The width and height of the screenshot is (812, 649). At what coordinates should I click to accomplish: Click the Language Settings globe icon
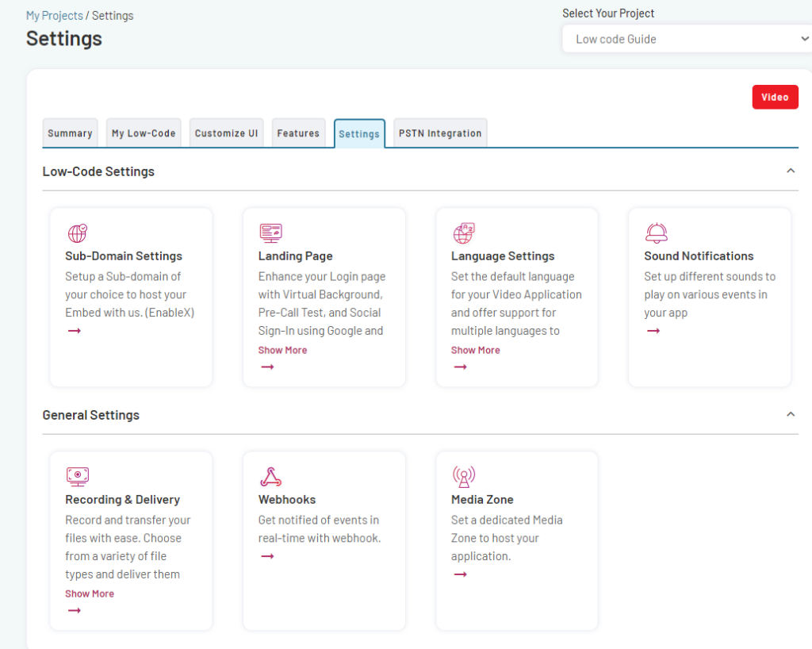[x=463, y=233]
